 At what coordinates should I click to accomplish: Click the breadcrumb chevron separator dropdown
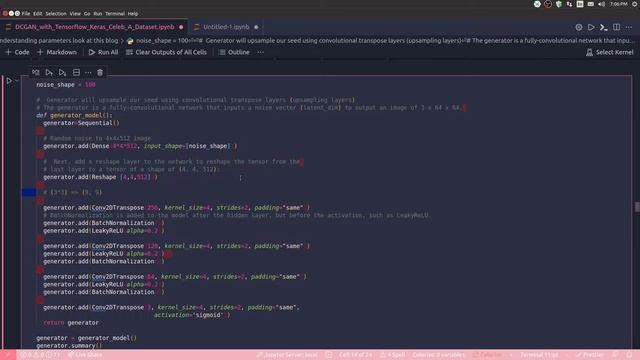point(122,41)
